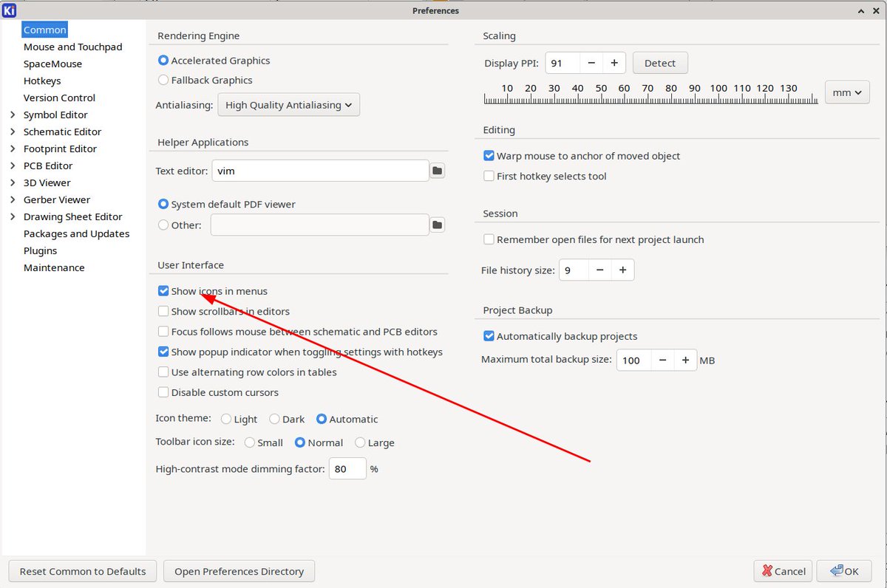The height and width of the screenshot is (588, 887).
Task: Select Fallback Graphics radio button
Action: coord(163,80)
